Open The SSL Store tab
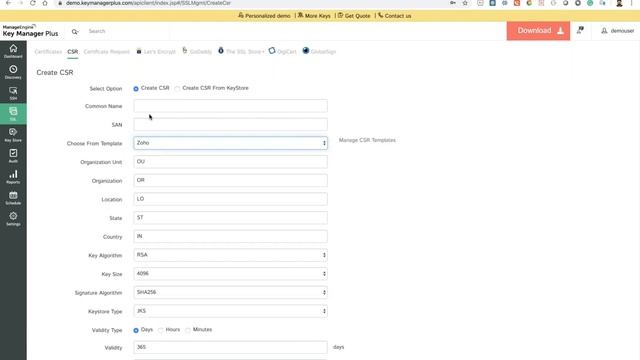The image size is (640, 360). [241, 52]
